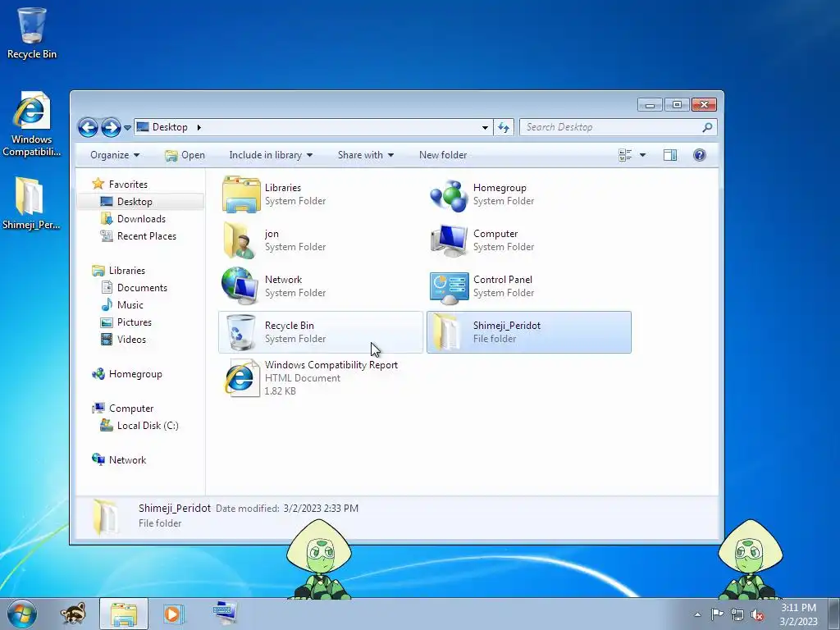This screenshot has width=840, height=630.
Task: Select the Network system folder icon
Action: [x=240, y=286]
